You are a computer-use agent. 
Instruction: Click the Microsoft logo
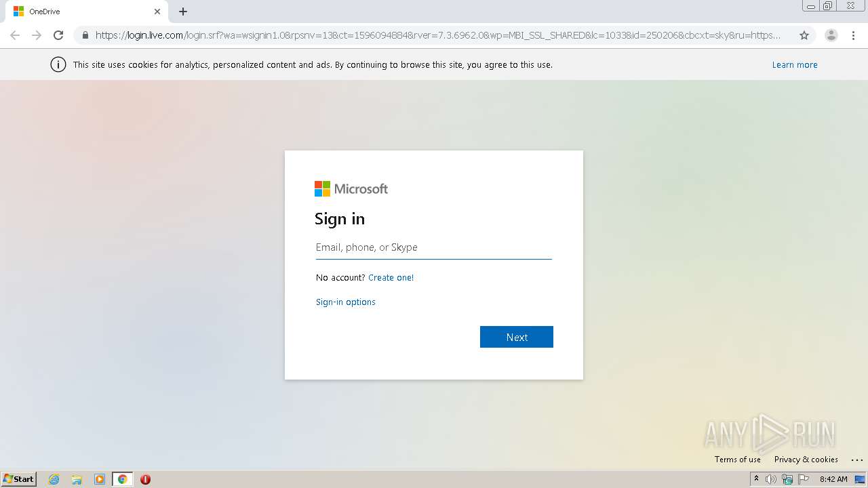(x=351, y=188)
